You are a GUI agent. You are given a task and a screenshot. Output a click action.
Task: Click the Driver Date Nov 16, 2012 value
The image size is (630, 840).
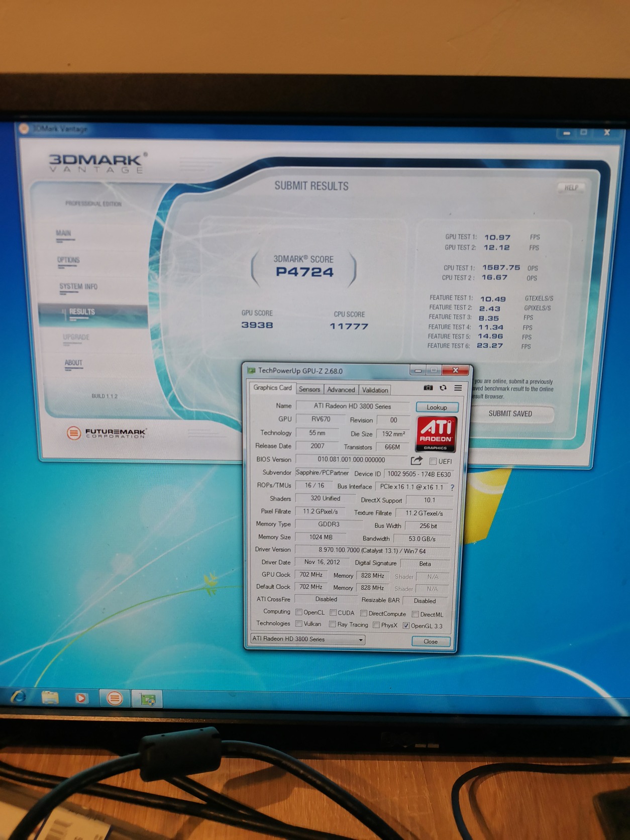(322, 562)
